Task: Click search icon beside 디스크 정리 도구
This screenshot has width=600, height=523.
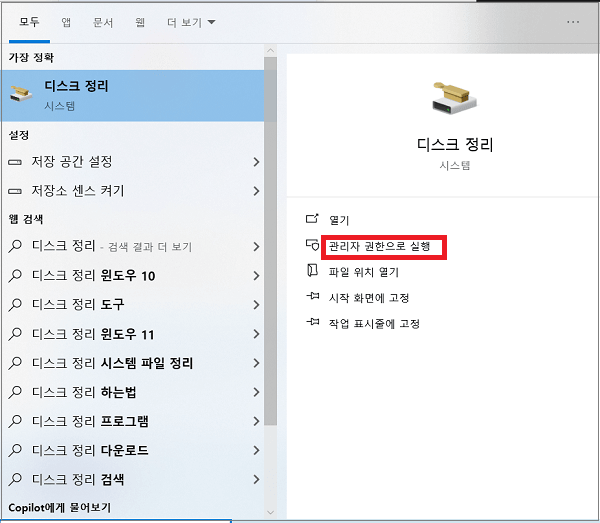Action: tap(15, 305)
